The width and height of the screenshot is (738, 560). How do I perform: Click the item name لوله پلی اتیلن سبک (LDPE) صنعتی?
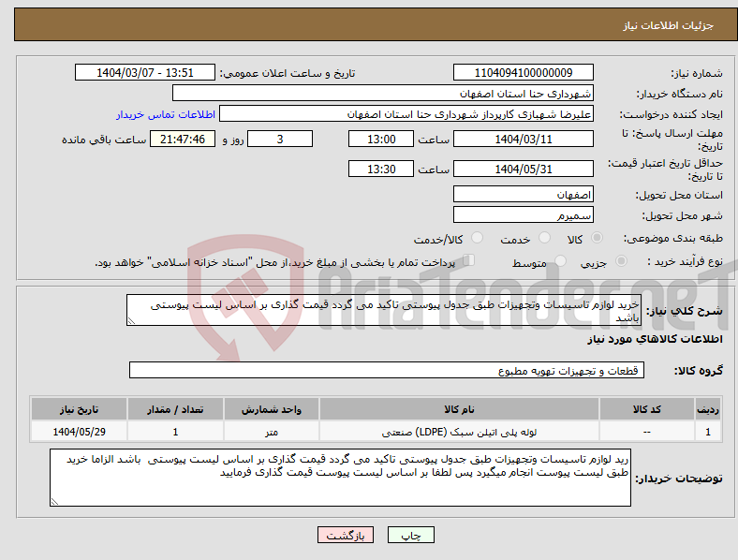tap(459, 432)
